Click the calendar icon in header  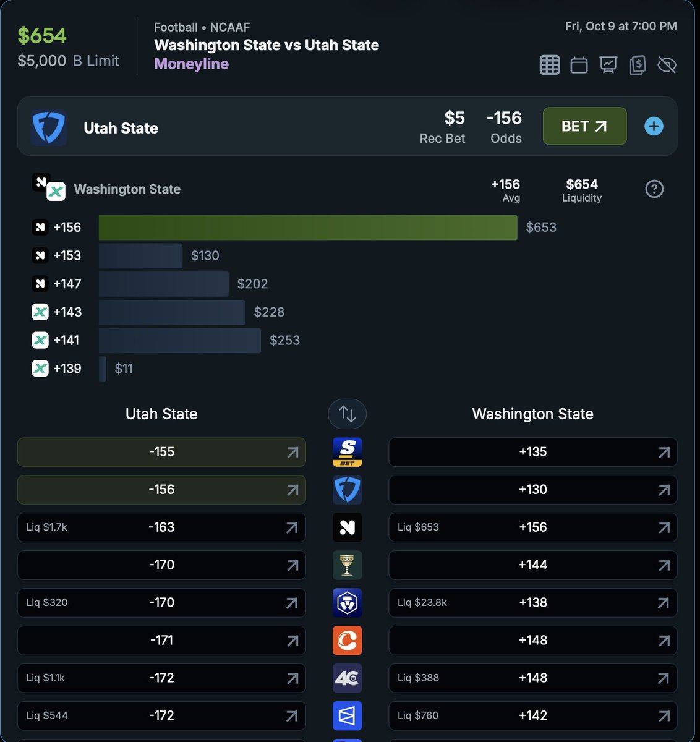[579, 65]
